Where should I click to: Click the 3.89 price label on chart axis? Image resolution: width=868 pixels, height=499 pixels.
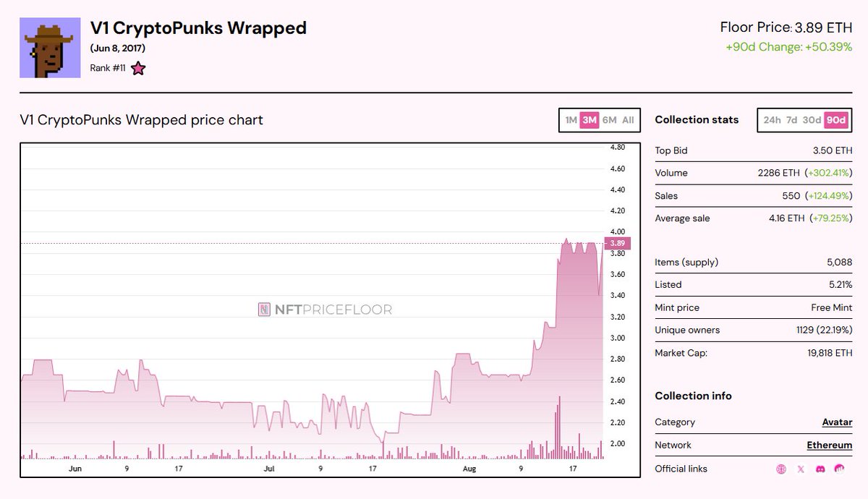(x=617, y=243)
